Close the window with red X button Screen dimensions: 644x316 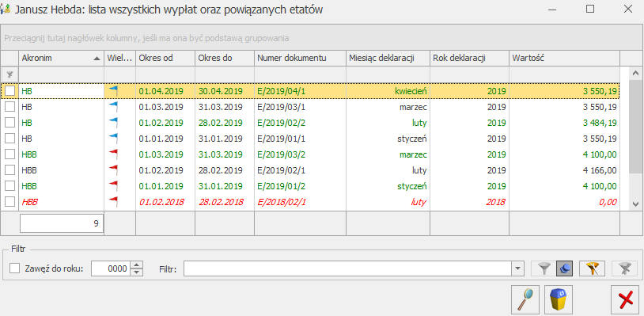click(625, 300)
